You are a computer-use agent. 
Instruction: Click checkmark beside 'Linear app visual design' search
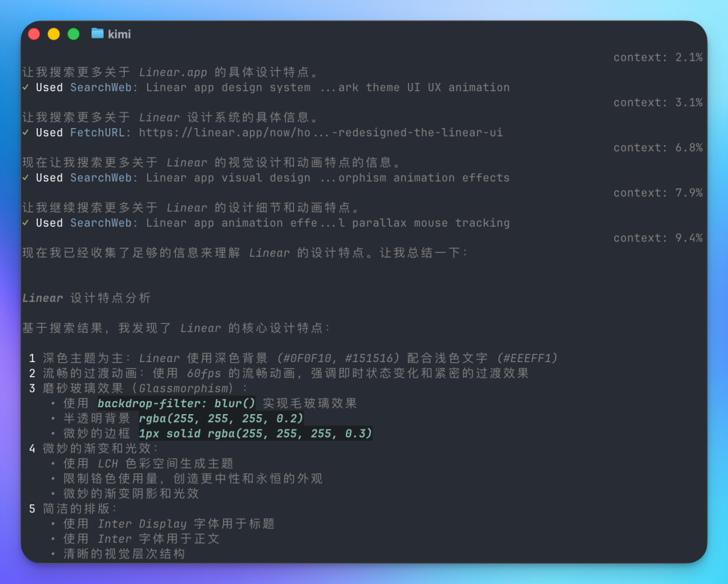coord(26,178)
